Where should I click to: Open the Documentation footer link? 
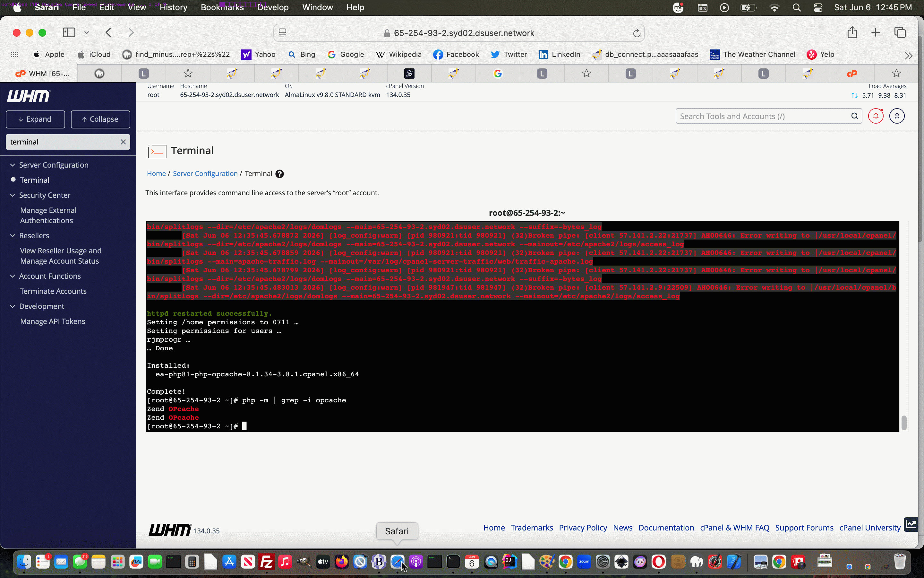(x=666, y=528)
